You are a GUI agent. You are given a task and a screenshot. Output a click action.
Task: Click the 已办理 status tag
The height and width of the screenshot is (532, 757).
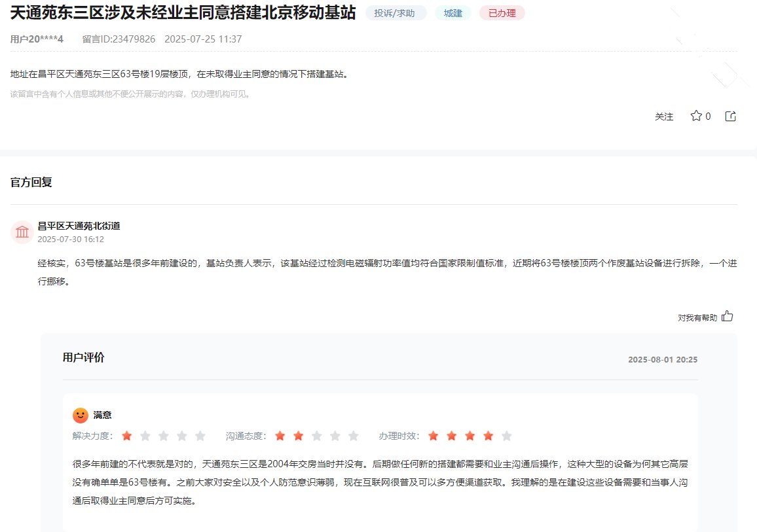point(502,13)
